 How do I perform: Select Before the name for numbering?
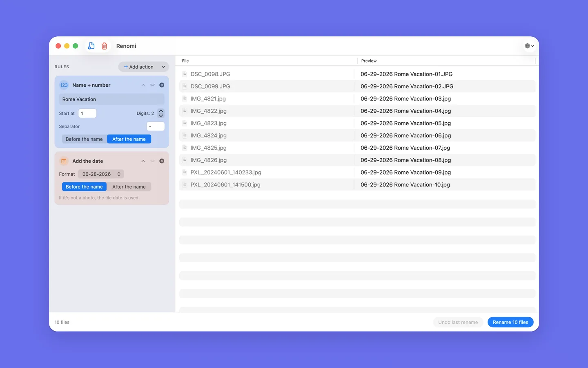click(84, 139)
